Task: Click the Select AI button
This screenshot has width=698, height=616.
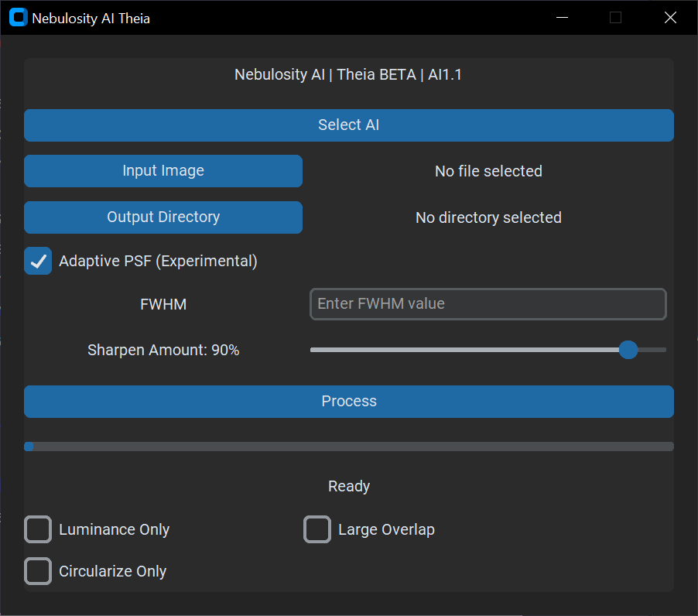Action: tap(348, 125)
